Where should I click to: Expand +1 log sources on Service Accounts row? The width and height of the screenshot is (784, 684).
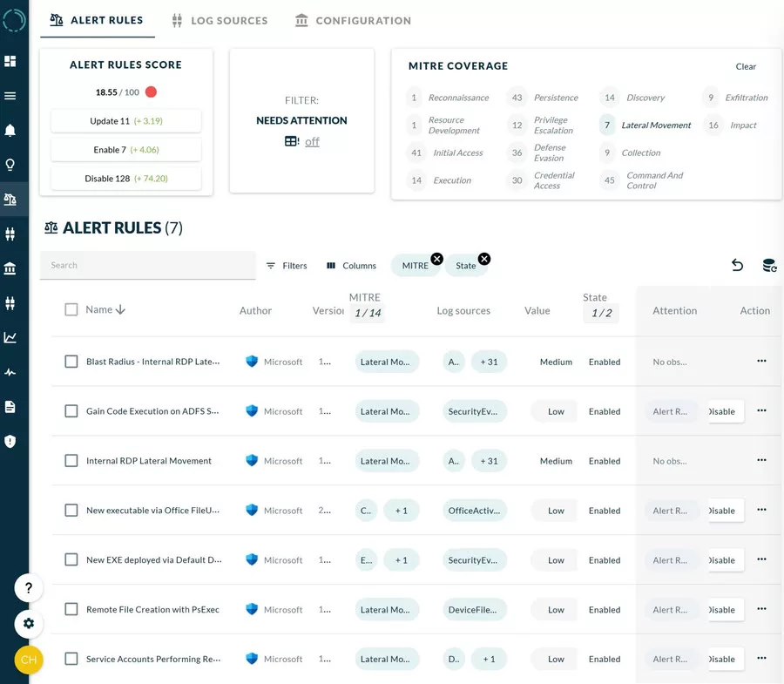pyautogui.click(x=489, y=659)
